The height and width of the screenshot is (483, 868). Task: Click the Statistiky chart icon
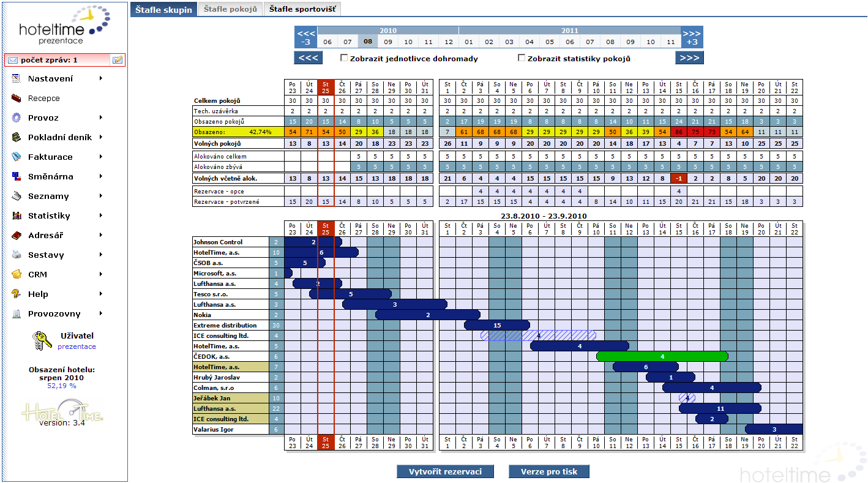coord(17,215)
